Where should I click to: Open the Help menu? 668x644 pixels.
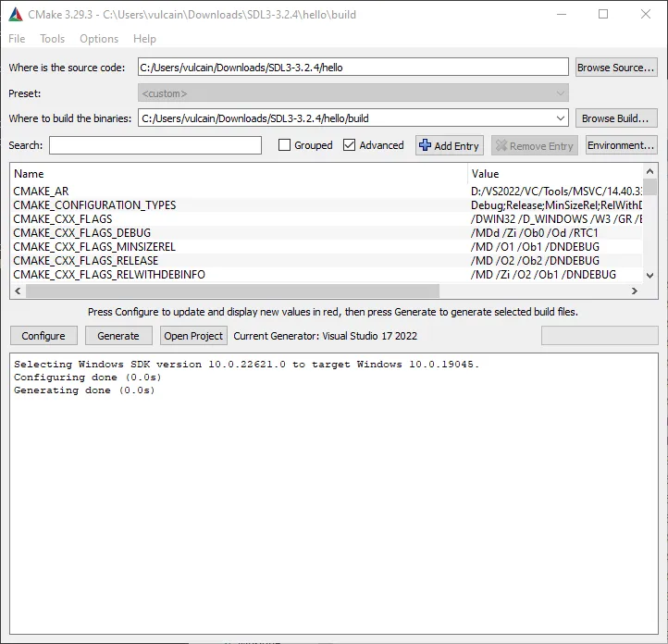pos(144,39)
